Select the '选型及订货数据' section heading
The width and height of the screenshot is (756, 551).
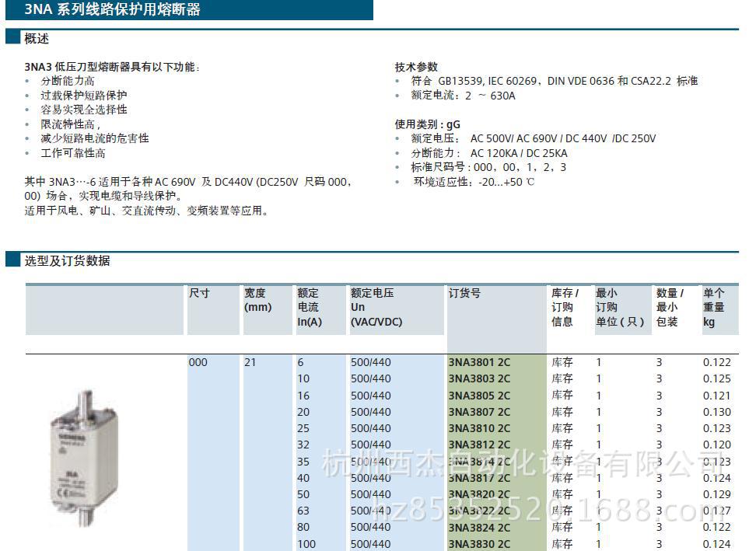click(x=67, y=260)
